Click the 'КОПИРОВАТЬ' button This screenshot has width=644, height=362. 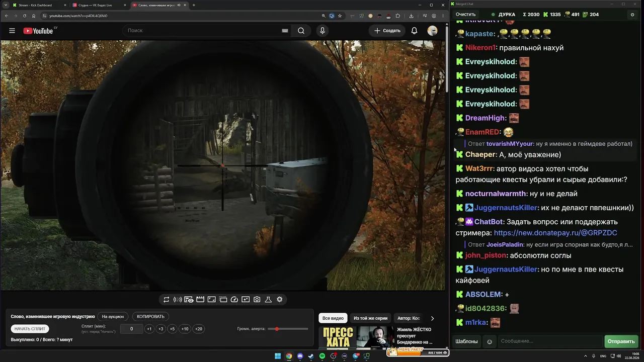click(x=151, y=317)
